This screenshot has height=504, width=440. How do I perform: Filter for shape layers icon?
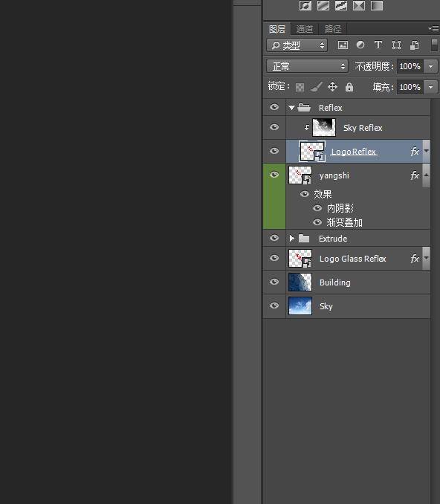pyautogui.click(x=397, y=45)
